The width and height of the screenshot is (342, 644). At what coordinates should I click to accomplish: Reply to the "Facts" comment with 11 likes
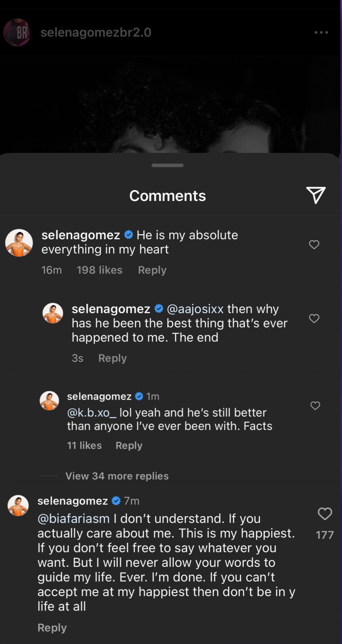[x=129, y=446]
